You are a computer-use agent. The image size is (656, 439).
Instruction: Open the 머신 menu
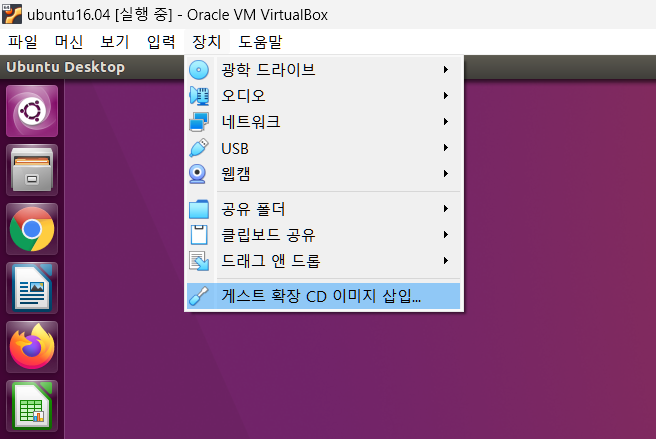click(x=69, y=42)
